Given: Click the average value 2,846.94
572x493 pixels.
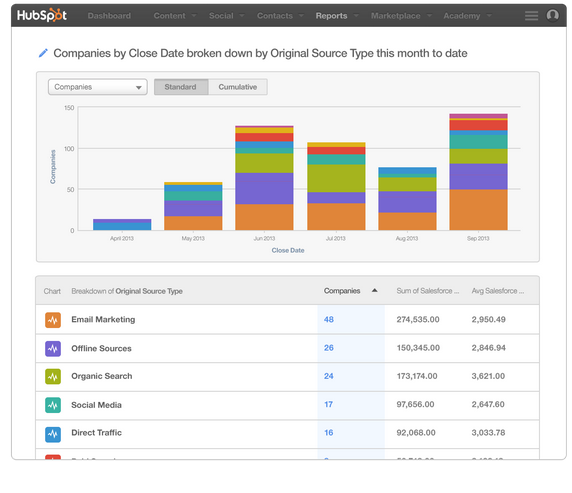Looking at the screenshot, I should [x=488, y=348].
